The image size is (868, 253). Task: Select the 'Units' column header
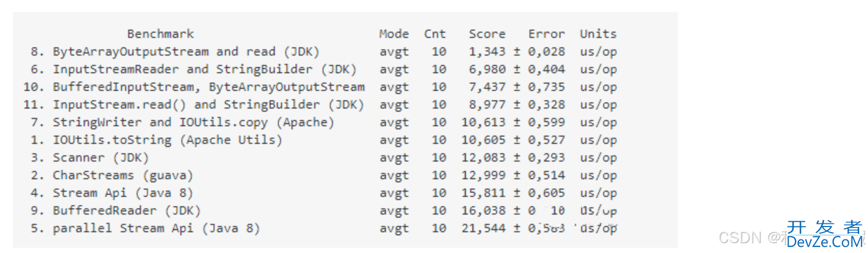598,34
